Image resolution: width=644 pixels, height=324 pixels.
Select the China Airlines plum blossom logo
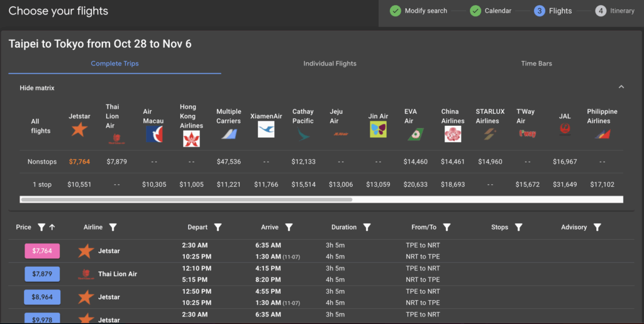[453, 133]
